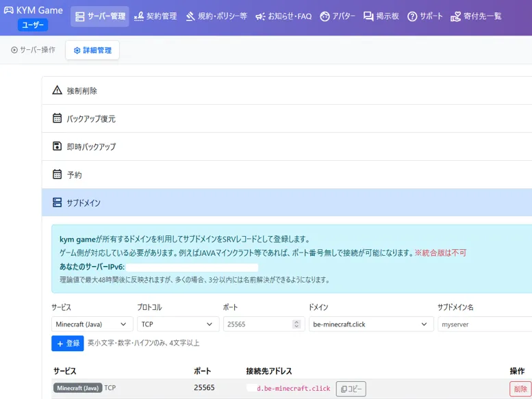Open the サポート help page
532x399 pixels.
click(x=425, y=16)
